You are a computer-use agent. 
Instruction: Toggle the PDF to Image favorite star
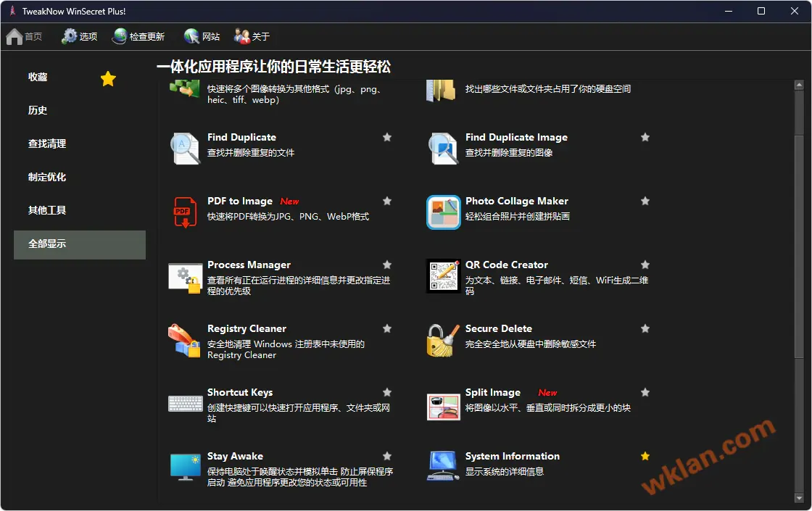pyautogui.click(x=387, y=201)
